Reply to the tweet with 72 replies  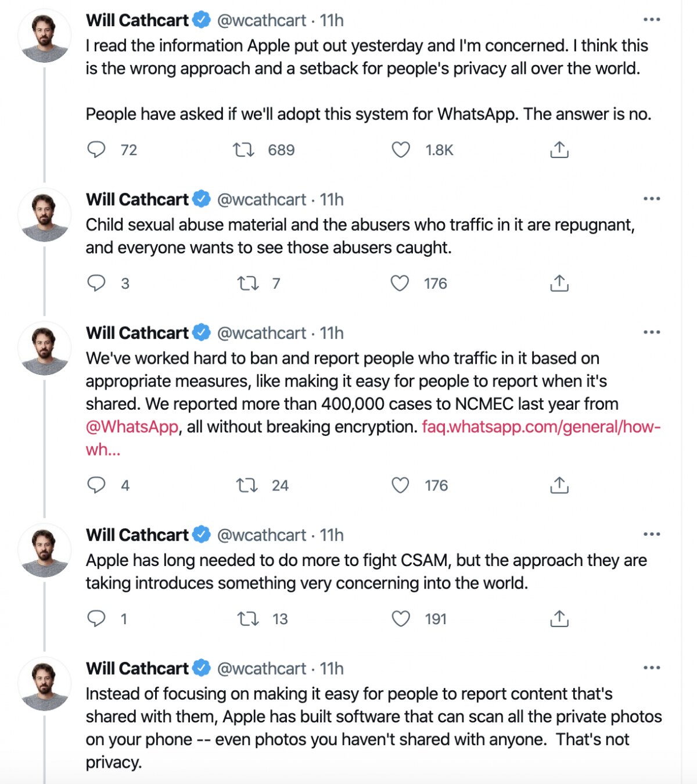96,150
